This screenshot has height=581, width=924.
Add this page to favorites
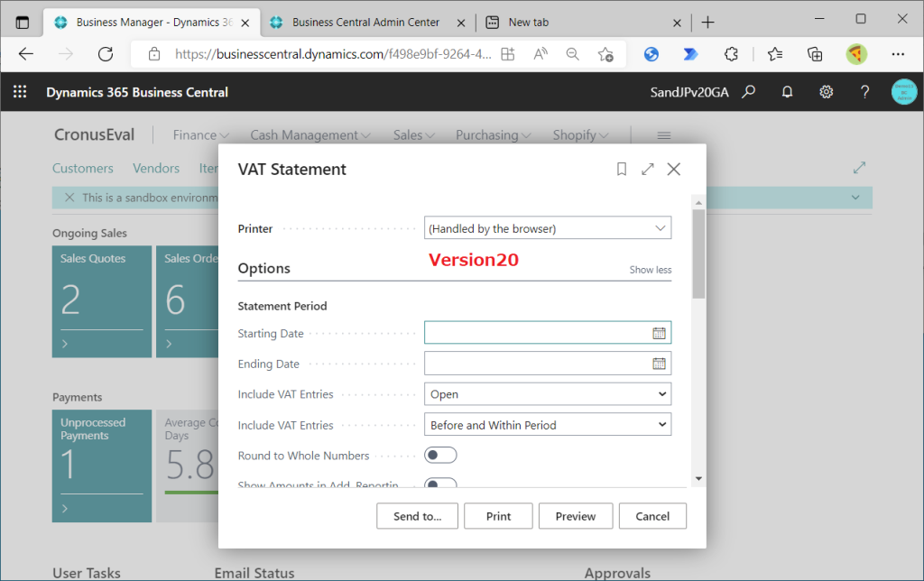(x=605, y=54)
